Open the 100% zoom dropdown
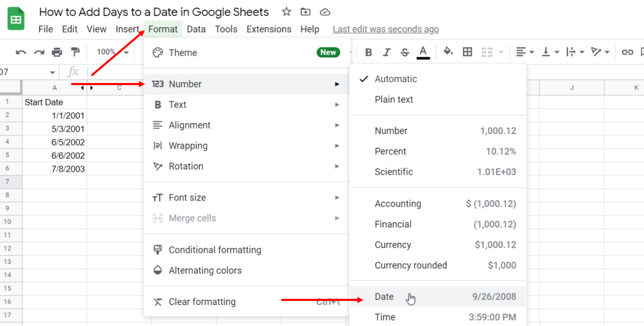This screenshot has width=644, height=326. pos(112,52)
